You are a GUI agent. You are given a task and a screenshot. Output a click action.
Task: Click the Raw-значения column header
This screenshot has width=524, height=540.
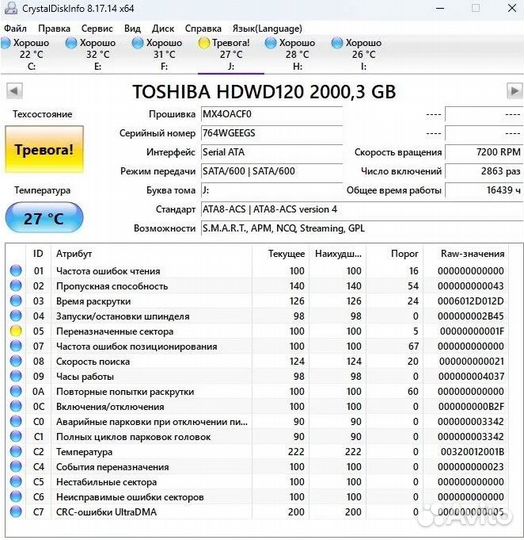(467, 254)
